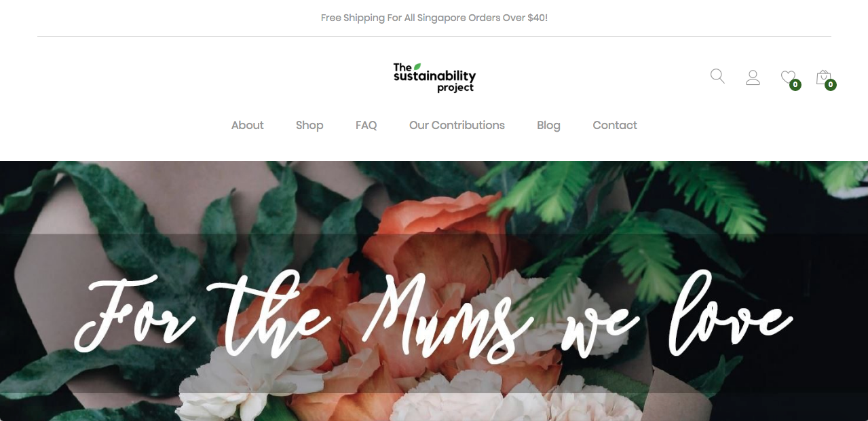Visit the Blog page
This screenshot has height=421, width=868.
coord(548,126)
